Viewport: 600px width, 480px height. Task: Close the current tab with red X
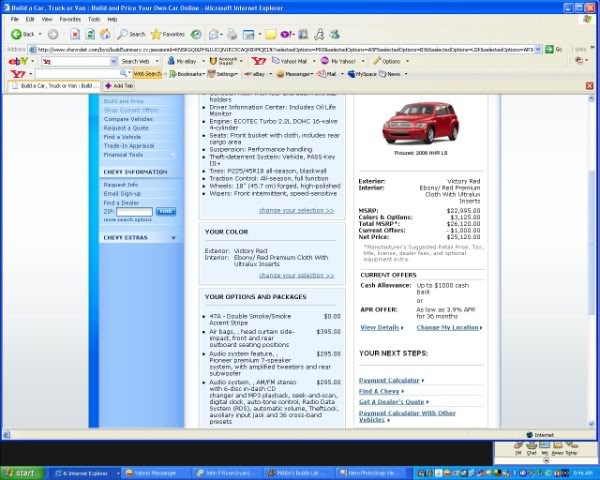[589, 86]
